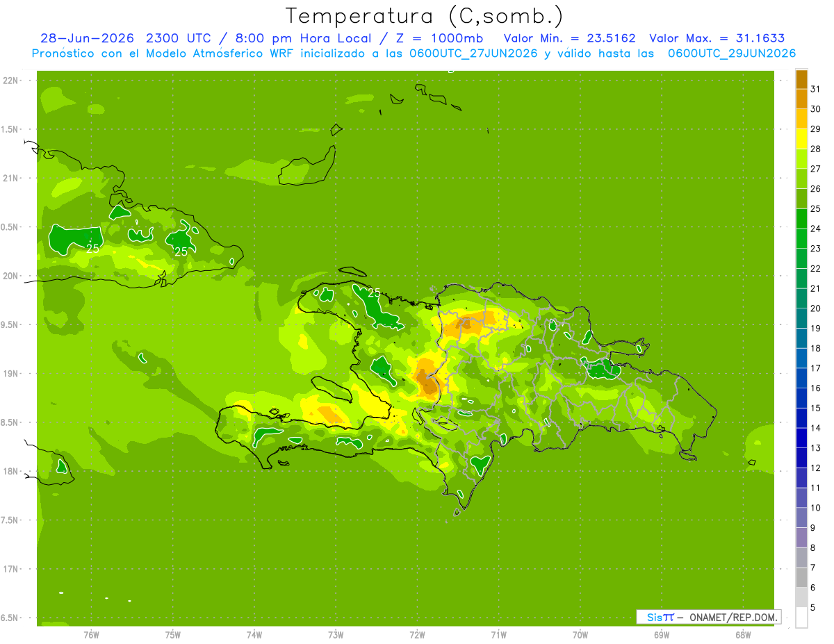834x644 pixels.
Task: Click the legend value '28'
Action: pyautogui.click(x=815, y=149)
